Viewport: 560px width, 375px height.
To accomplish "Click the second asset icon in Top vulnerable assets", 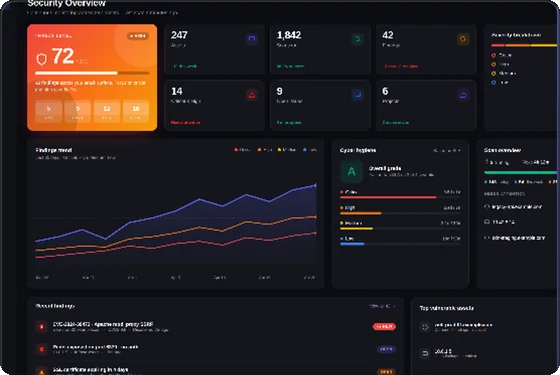I will [x=425, y=353].
